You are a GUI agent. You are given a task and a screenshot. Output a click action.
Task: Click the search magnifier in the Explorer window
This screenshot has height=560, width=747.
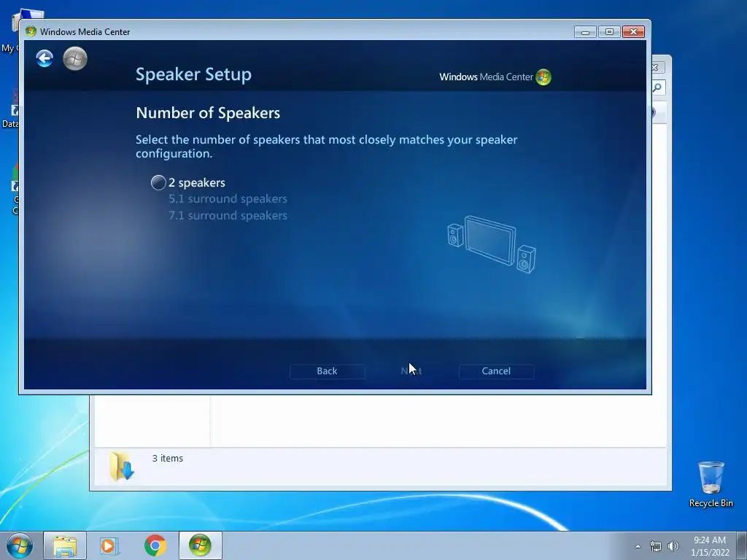657,87
